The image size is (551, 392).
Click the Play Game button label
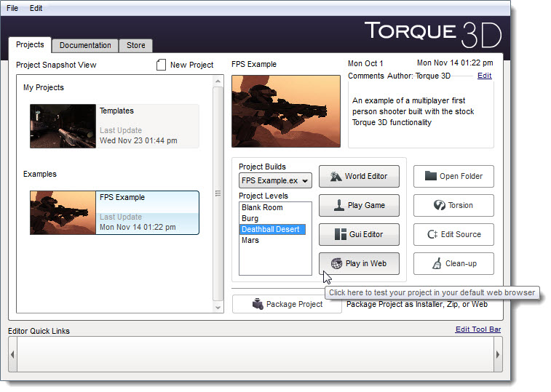click(x=366, y=206)
